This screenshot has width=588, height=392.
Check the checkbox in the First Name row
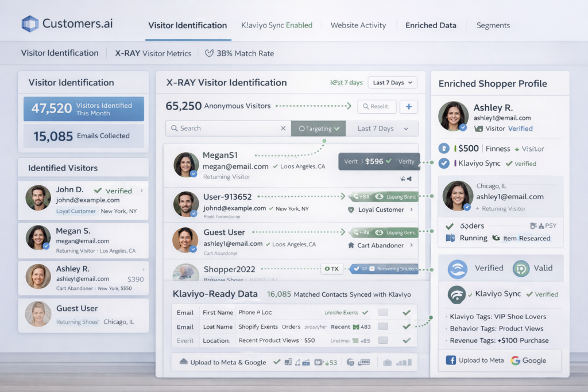[x=383, y=313]
